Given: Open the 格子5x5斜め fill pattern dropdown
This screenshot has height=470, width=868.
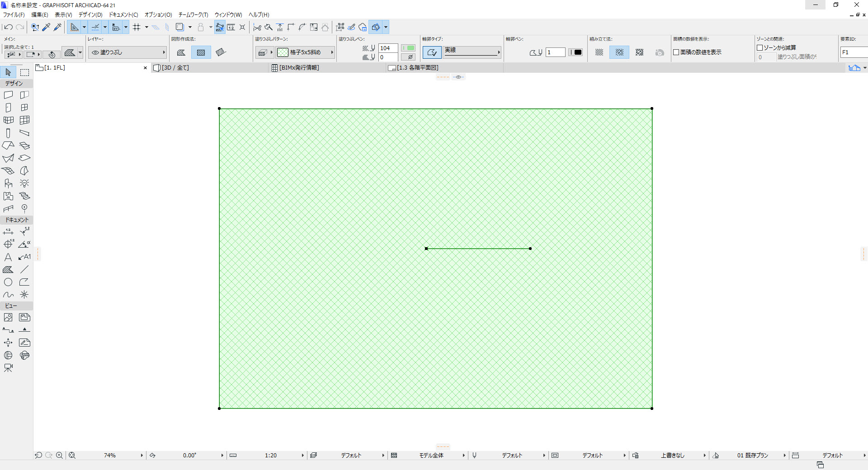Looking at the screenshot, I should (x=306, y=52).
